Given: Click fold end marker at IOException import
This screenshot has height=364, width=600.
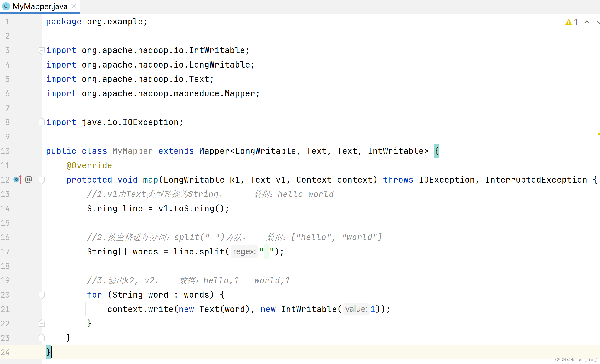Looking at the screenshot, I should coord(42,122).
